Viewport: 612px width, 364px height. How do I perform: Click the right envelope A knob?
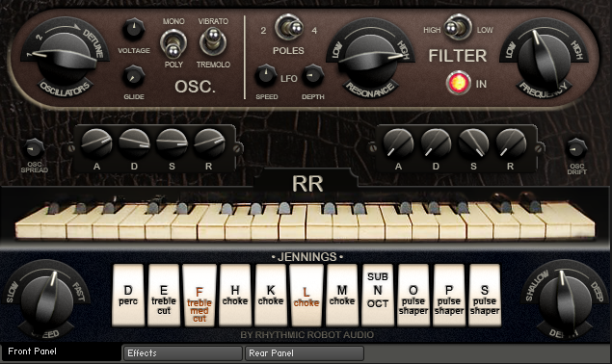398,143
